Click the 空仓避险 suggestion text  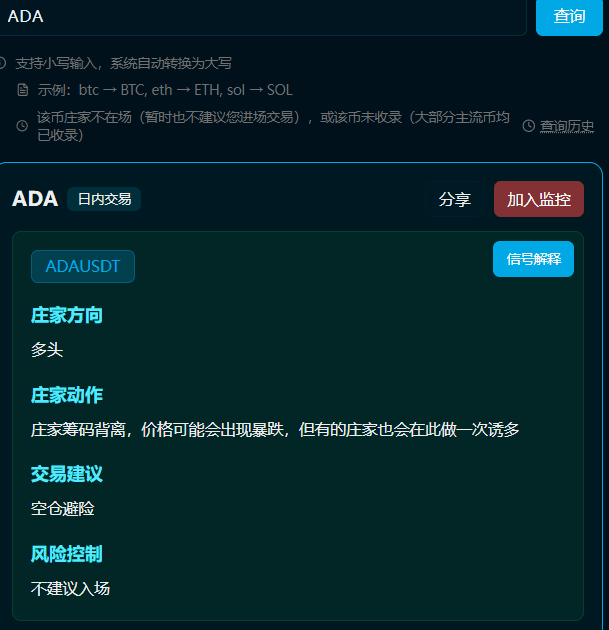(x=63, y=509)
